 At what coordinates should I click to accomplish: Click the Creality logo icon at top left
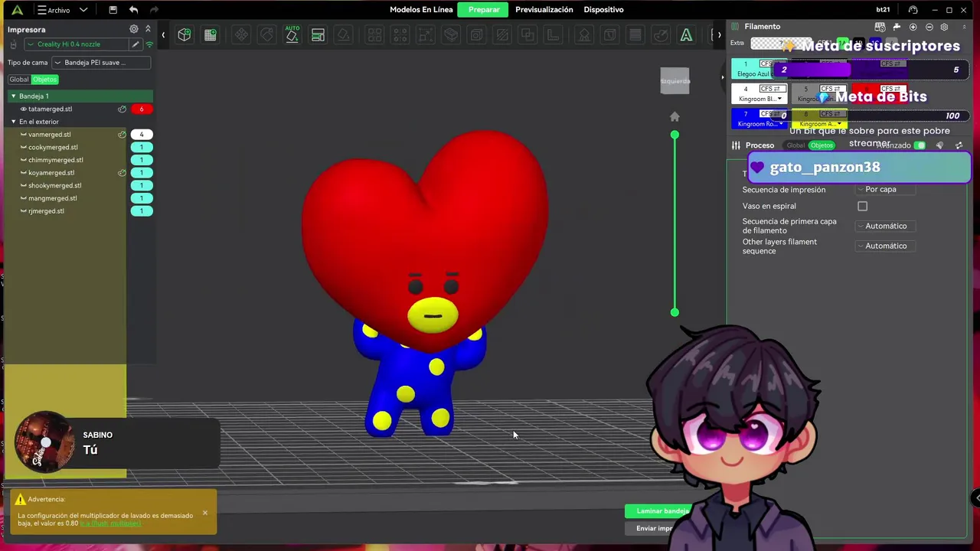[17, 10]
